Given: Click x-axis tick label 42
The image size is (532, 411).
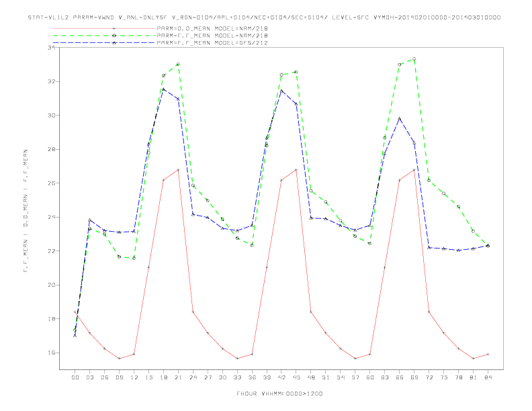Looking at the screenshot, I should 281,377.
